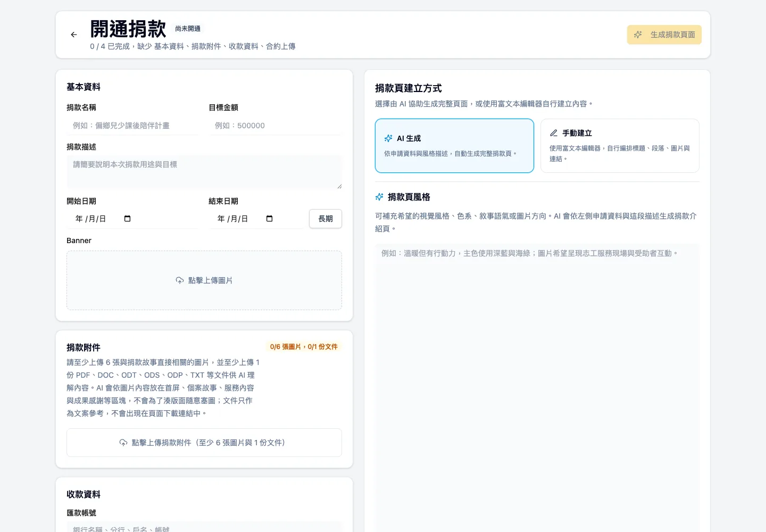Click the 收款資料 section heading
Viewport: 766px width, 532px height.
[x=84, y=494]
